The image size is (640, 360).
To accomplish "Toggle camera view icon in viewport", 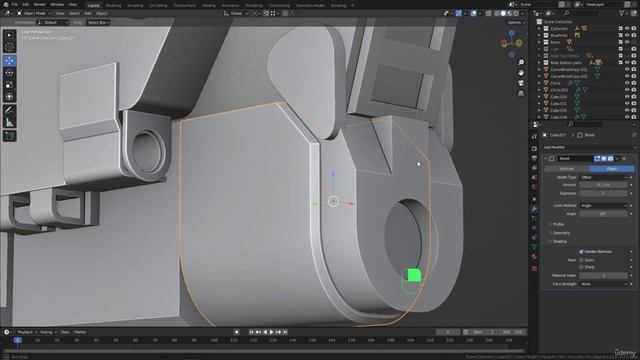I will click(x=521, y=83).
